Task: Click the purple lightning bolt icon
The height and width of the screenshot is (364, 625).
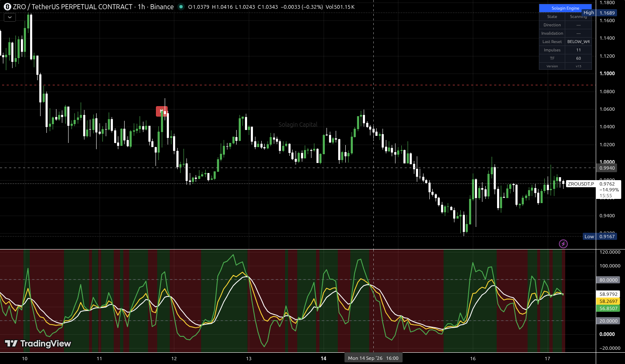Action: click(563, 244)
